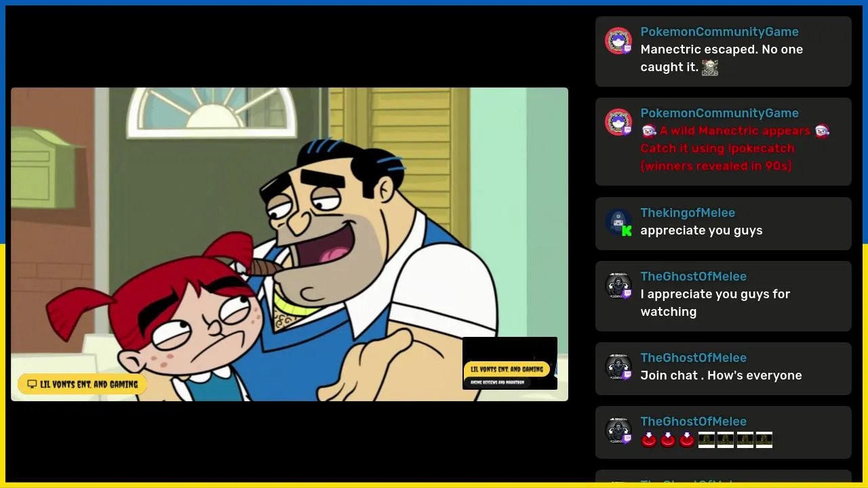Image resolution: width=868 pixels, height=488 pixels.
Task: Click the green Kick badge on ThekingofMelee's avatar
Action: tap(627, 230)
